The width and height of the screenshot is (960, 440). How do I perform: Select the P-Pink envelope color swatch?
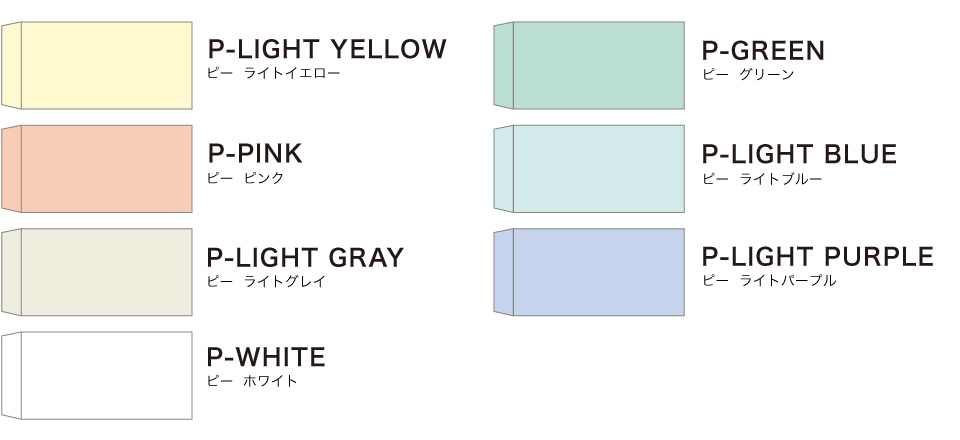pyautogui.click(x=97, y=168)
